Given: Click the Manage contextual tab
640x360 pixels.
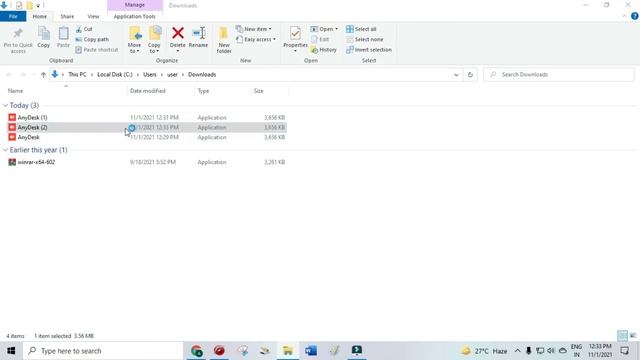Looking at the screenshot, I should [x=135, y=5].
